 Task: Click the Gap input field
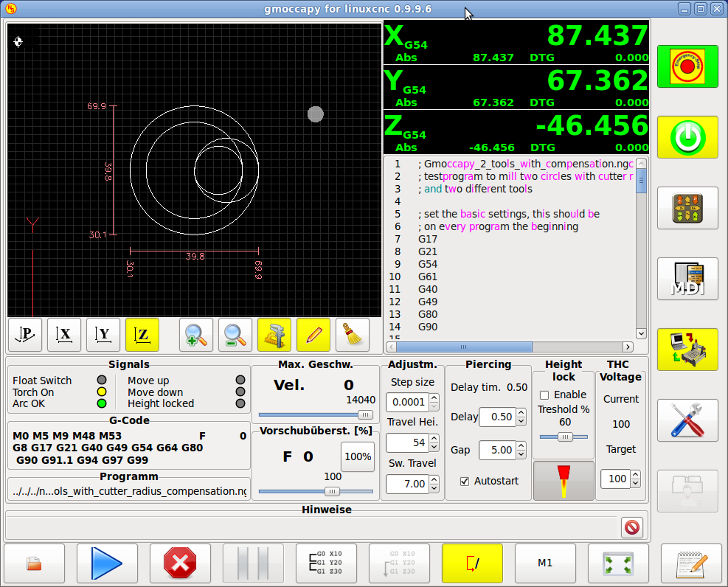click(x=497, y=450)
